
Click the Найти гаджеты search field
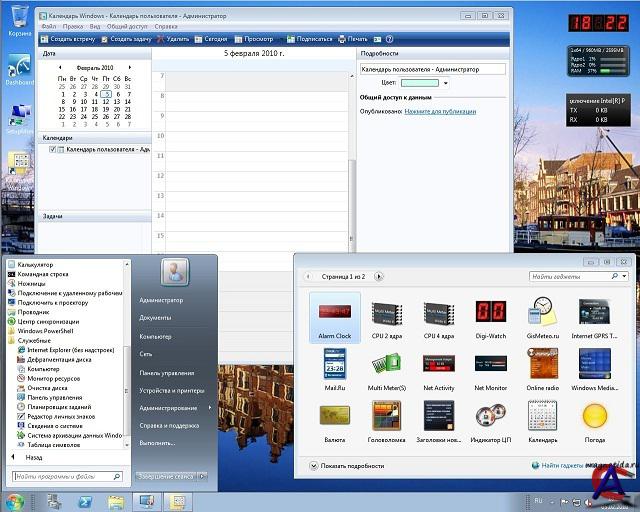573,276
